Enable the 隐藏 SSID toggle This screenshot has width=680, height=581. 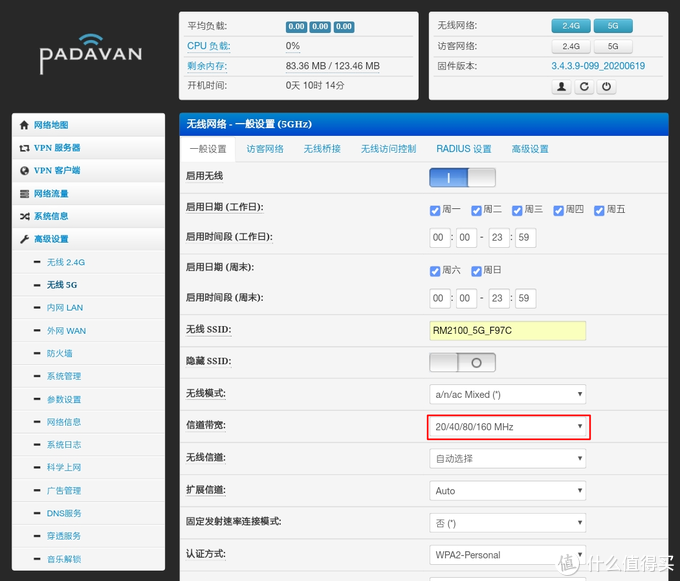pos(462,363)
